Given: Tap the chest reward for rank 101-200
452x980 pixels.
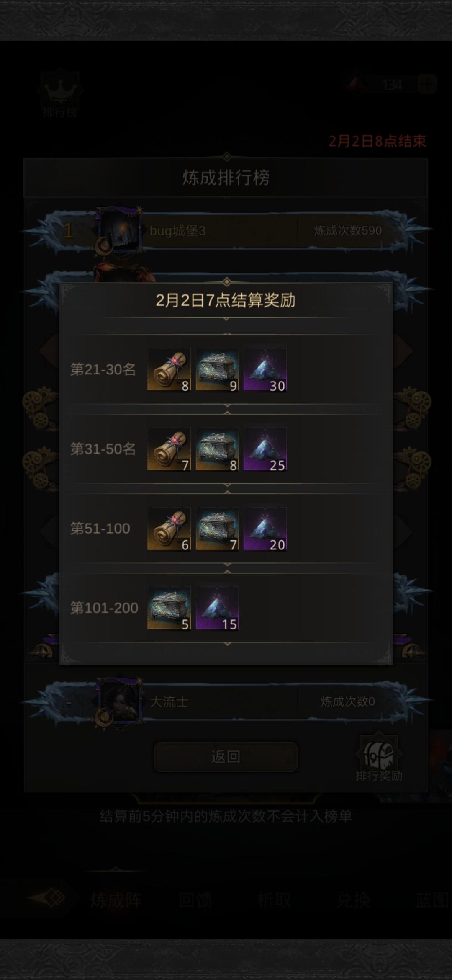Looking at the screenshot, I should 169,609.
